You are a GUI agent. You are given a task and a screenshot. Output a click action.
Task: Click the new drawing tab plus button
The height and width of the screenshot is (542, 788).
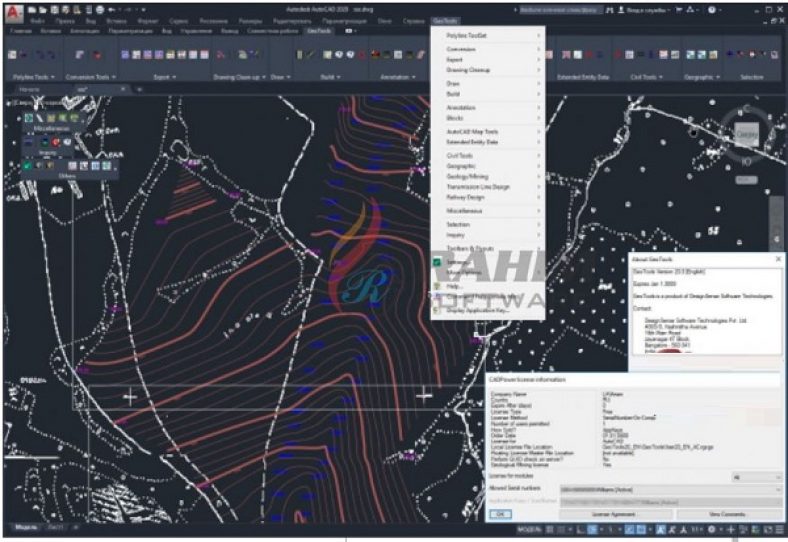pos(139,89)
